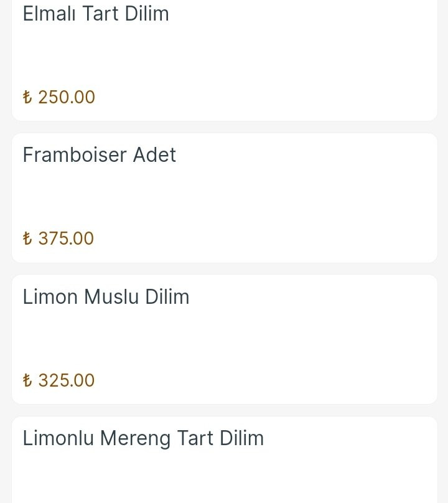The image size is (448, 503).
Task: Click the lira symbol beside 250.00
Action: click(x=27, y=97)
